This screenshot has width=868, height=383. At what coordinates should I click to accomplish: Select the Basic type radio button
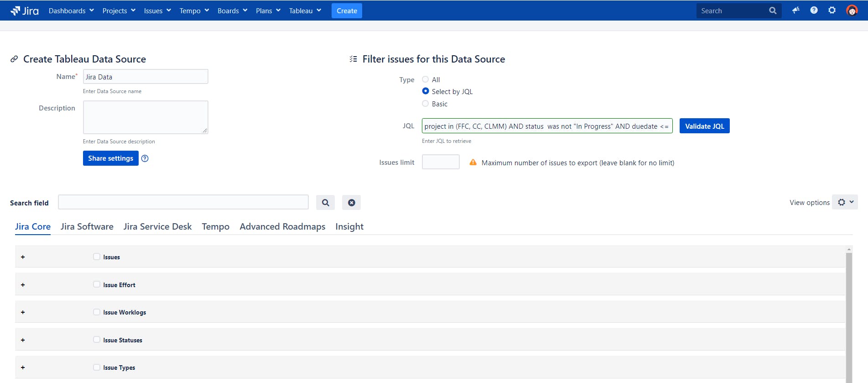coord(426,104)
